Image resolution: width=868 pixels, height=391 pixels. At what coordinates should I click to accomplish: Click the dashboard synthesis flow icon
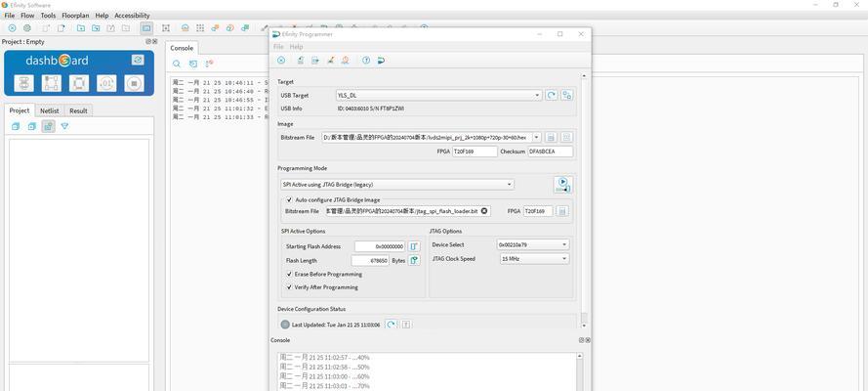[23, 83]
